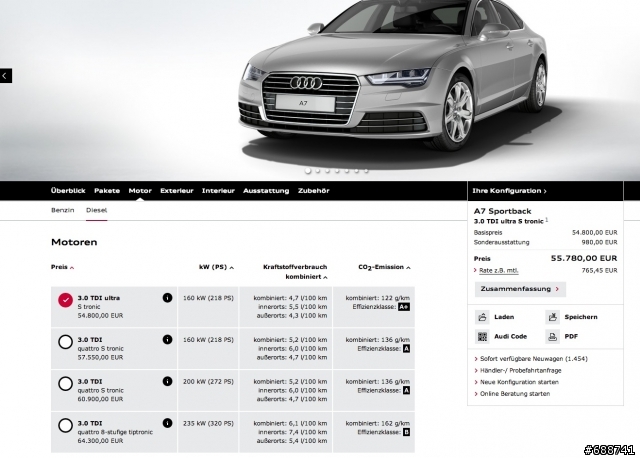Switch to Benzin engines
The width and height of the screenshot is (640, 458).
point(63,210)
